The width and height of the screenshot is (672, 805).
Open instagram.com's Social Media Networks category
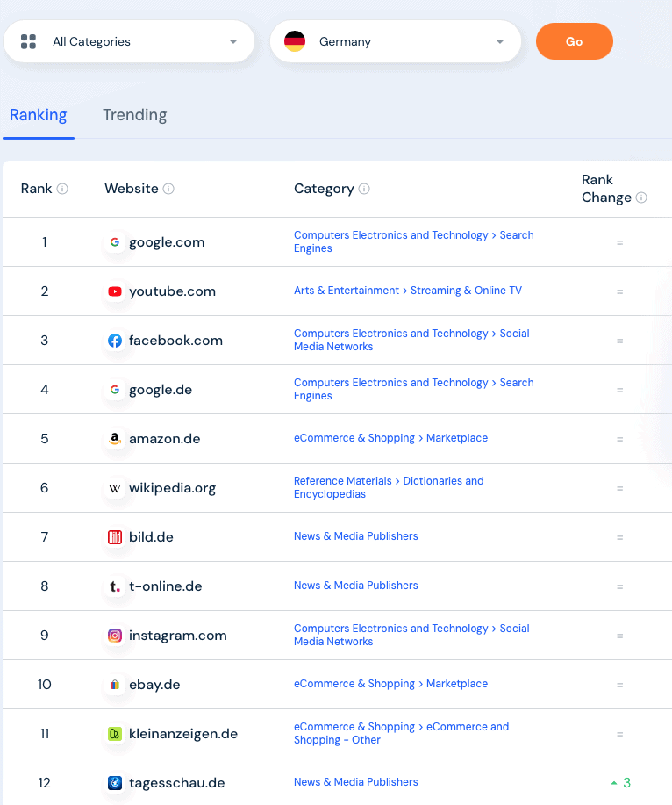[x=412, y=635]
